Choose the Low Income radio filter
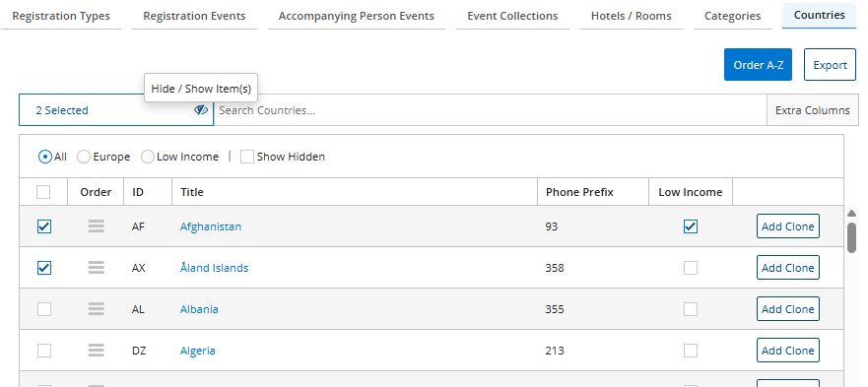The width and height of the screenshot is (868, 387). tap(147, 157)
